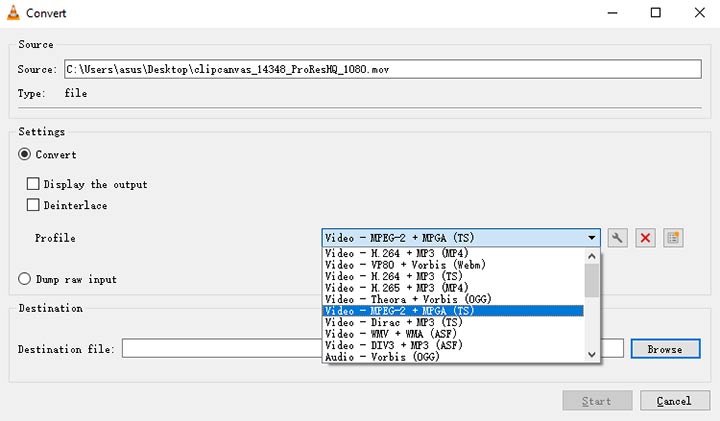Open the edit selected profile wrench icon
Screen dimensions: 720x421
618,238
